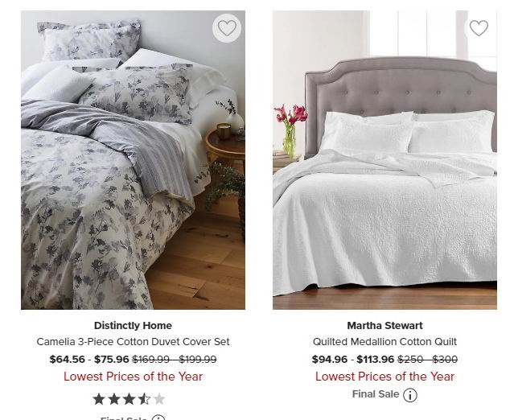Select the empty fifth star in rating

tap(159, 399)
